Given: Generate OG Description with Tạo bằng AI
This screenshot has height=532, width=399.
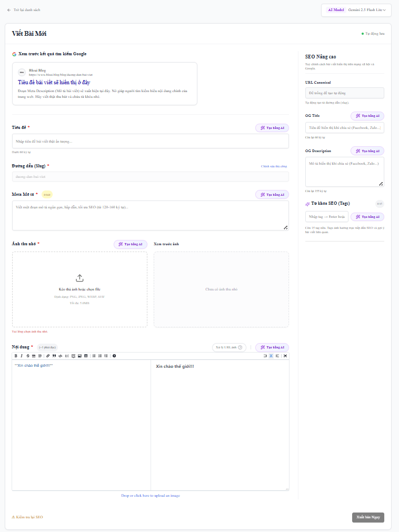Looking at the screenshot, I should [x=367, y=151].
